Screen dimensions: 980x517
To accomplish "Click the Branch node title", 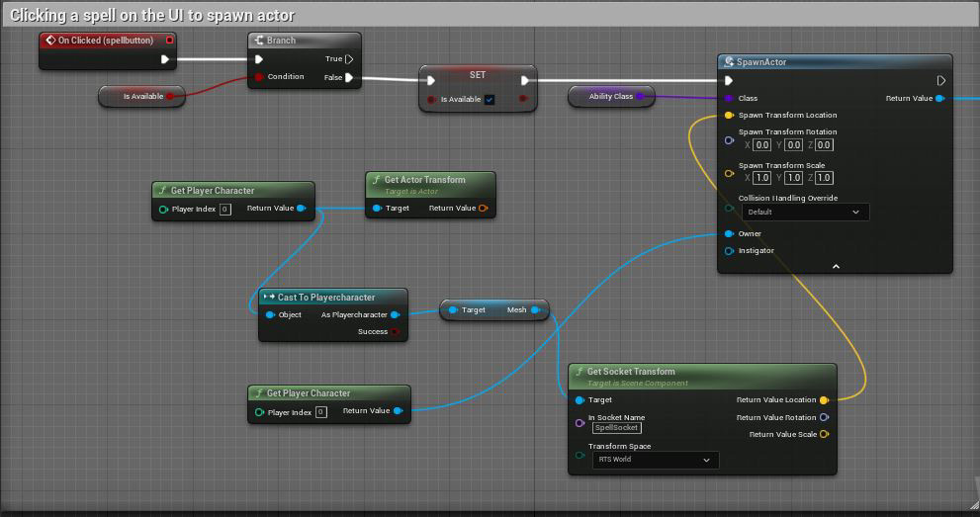I will pyautogui.click(x=281, y=40).
